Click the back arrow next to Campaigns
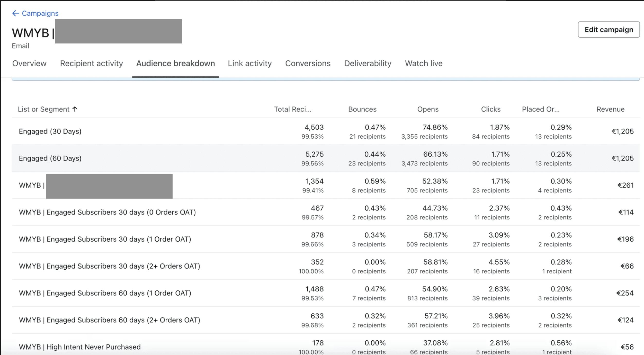This screenshot has width=644, height=355. pyautogui.click(x=15, y=13)
